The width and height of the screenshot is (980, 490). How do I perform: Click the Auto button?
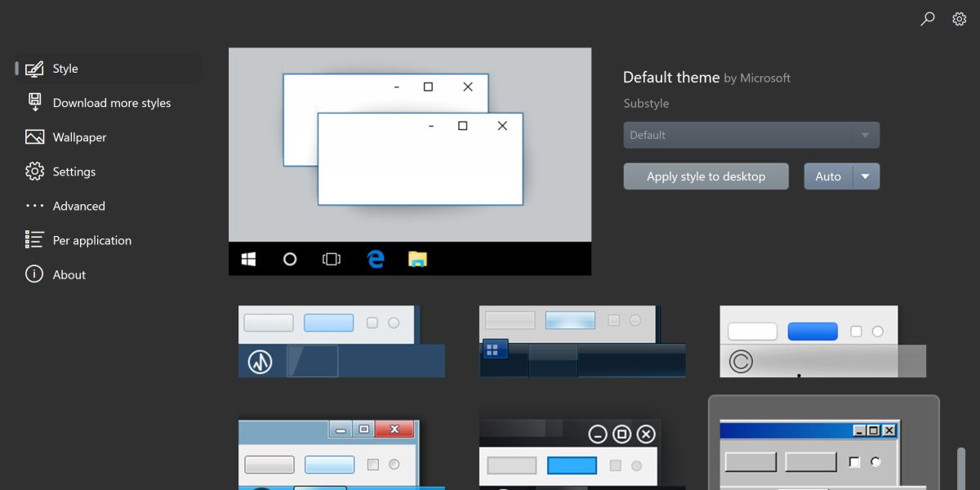[829, 176]
